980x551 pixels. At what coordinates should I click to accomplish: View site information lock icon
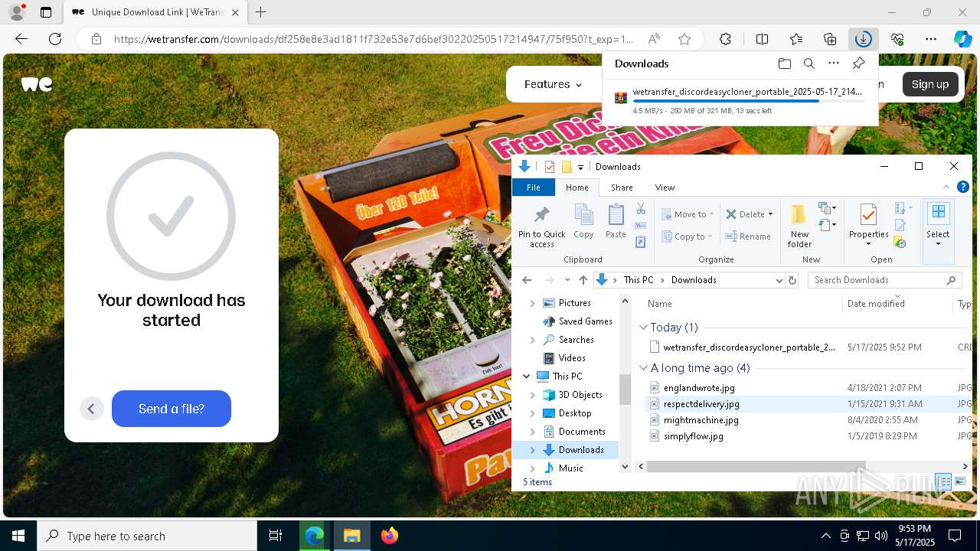[x=96, y=39]
